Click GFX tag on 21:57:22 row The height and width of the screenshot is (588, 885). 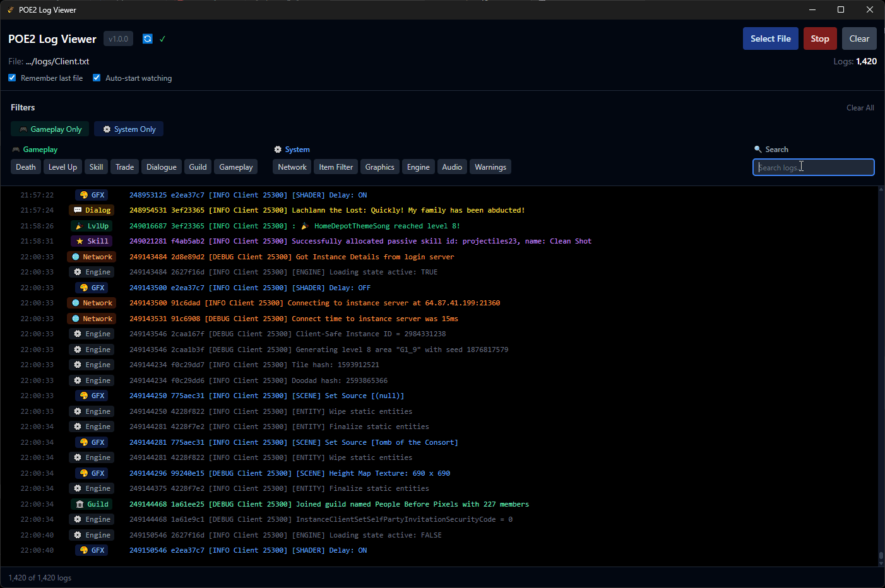(x=92, y=195)
